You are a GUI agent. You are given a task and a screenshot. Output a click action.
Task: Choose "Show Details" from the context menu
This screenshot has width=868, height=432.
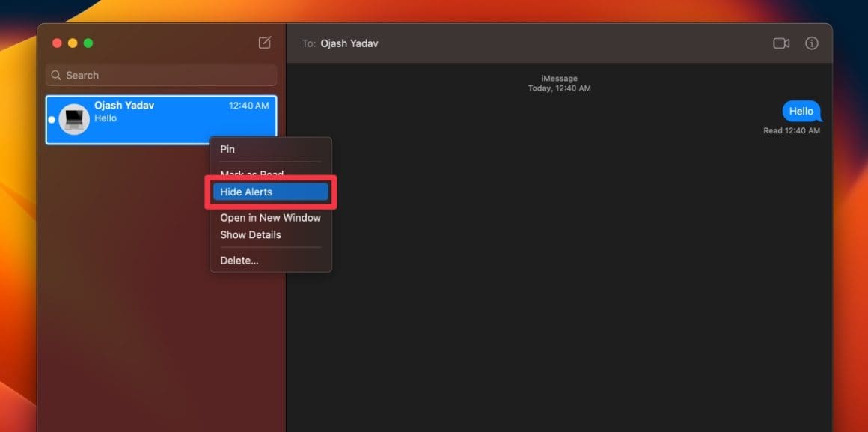pos(251,234)
